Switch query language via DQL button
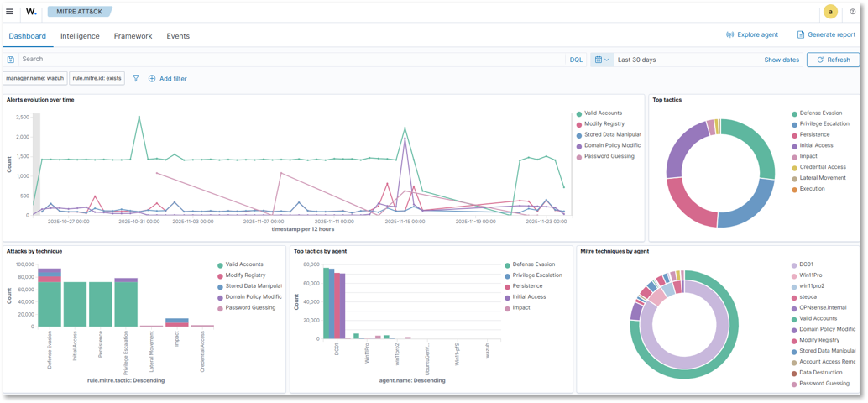868x403 pixels. tap(576, 60)
